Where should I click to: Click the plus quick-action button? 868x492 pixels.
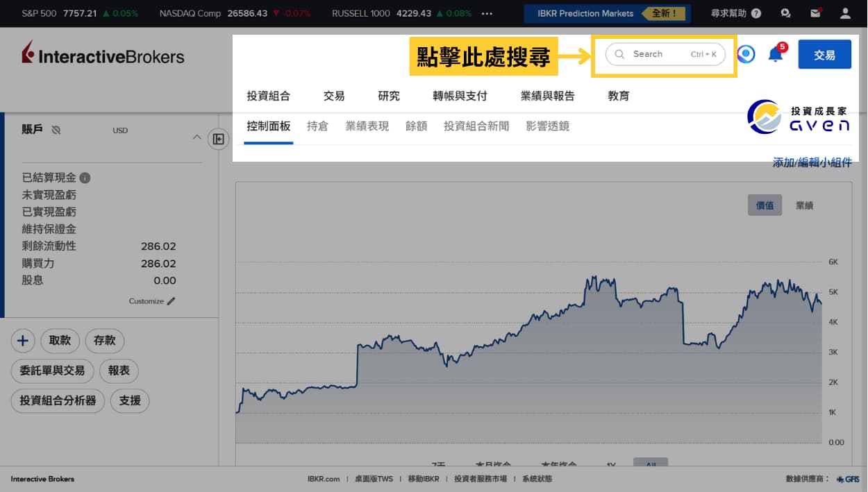(x=23, y=341)
